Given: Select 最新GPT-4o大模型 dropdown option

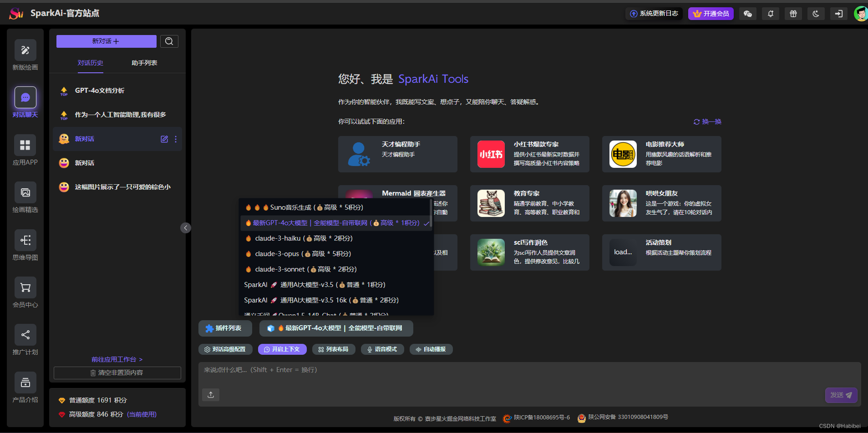Looking at the screenshot, I should coord(336,223).
